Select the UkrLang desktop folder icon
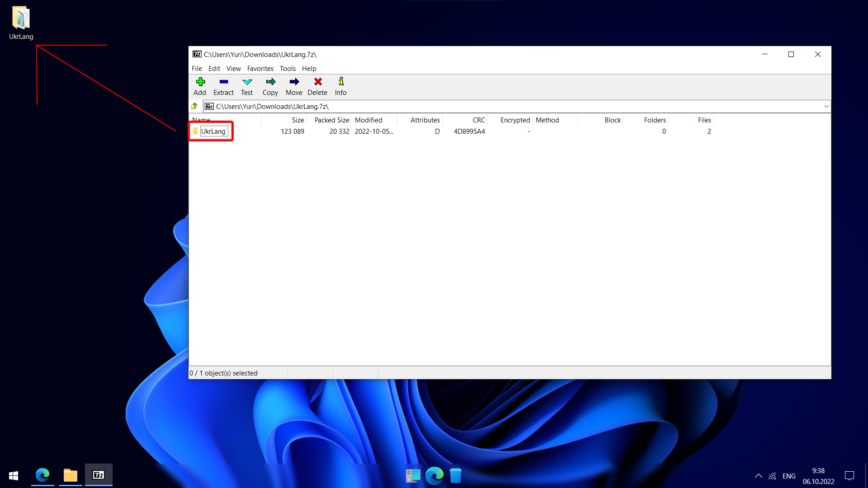 click(21, 19)
